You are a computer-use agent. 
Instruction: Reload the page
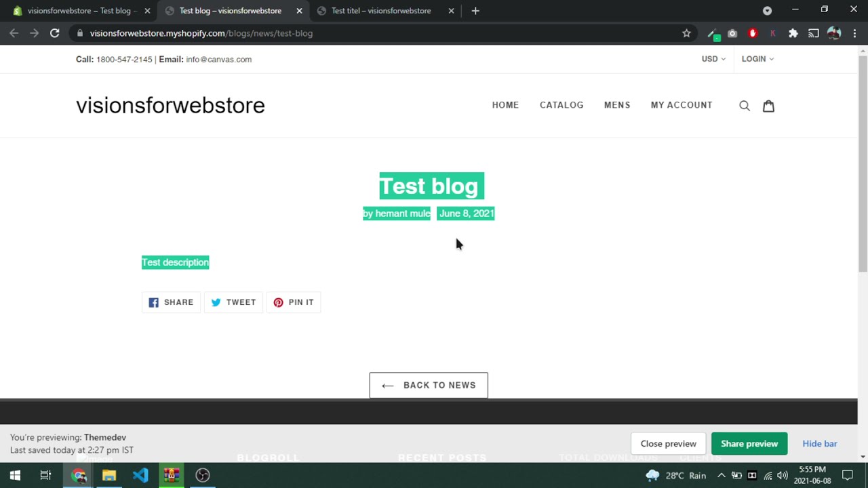(55, 33)
